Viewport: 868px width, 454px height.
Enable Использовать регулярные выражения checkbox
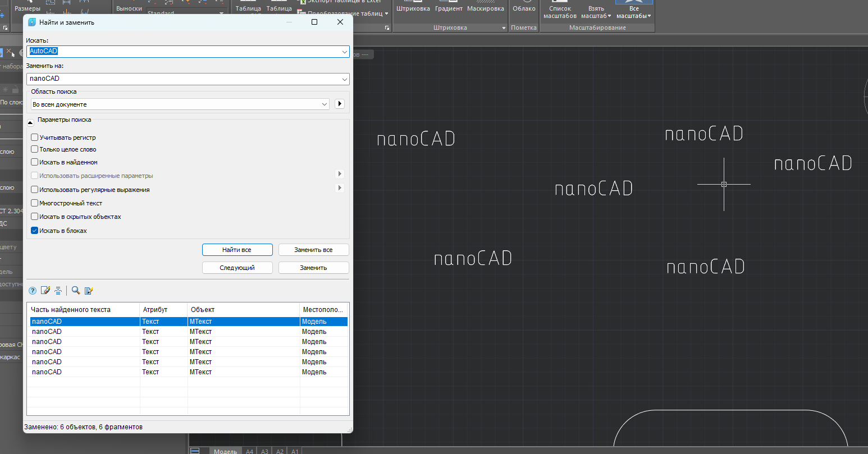point(35,190)
